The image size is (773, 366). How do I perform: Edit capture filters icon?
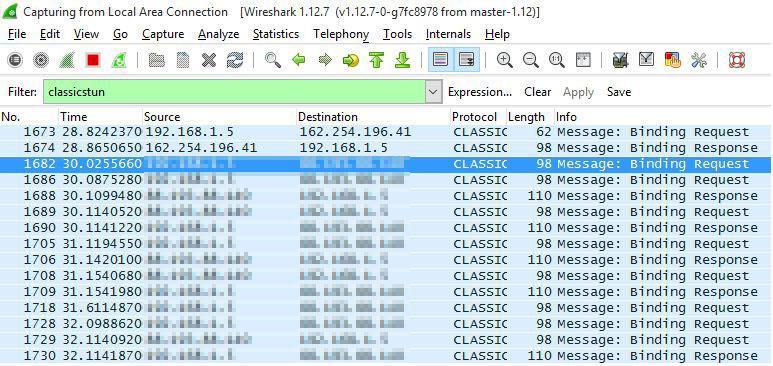620,61
